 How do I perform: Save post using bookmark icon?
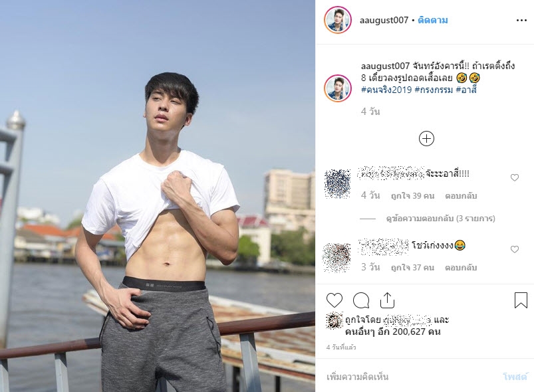pyautogui.click(x=521, y=300)
